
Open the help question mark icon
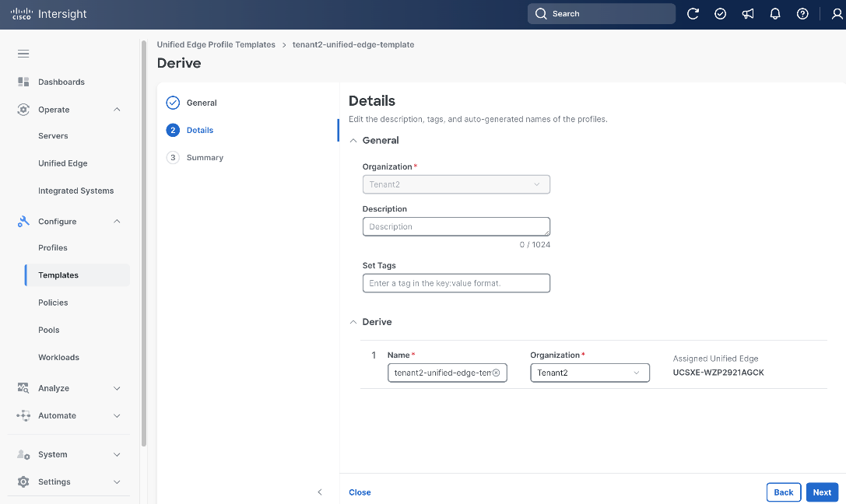point(803,14)
